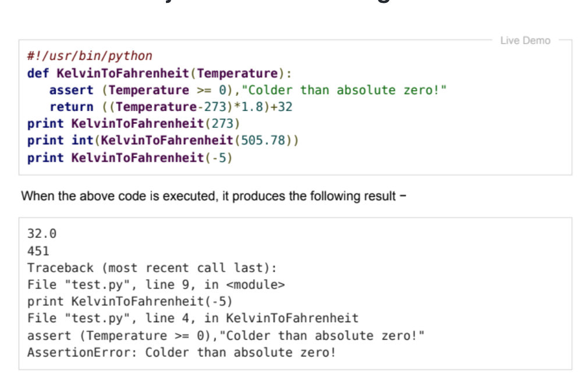Click the shebang line #!/usr/bin/python
The width and height of the screenshot is (588, 385).
90,56
